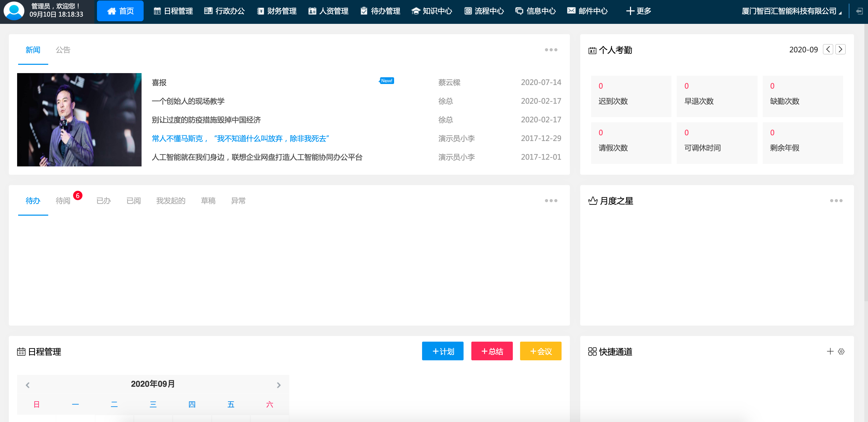Screen dimensions: 868x422
Task: Open 月度之星 more-options dots
Action: click(x=836, y=201)
